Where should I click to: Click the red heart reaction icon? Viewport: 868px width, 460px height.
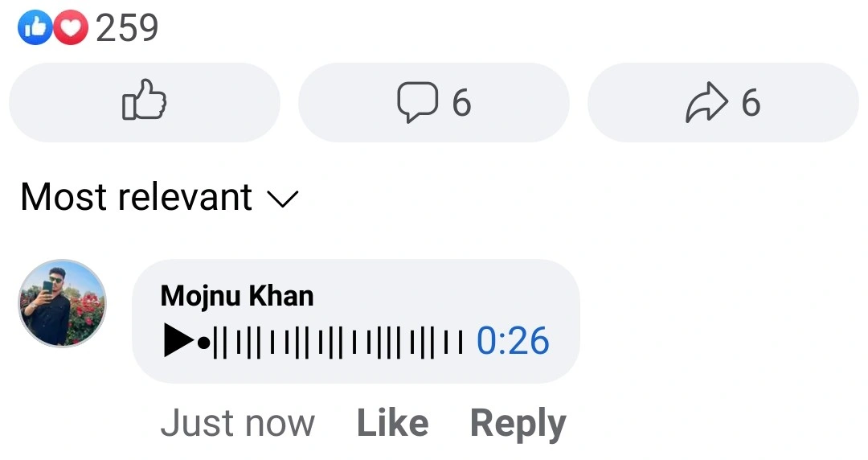pos(70,27)
